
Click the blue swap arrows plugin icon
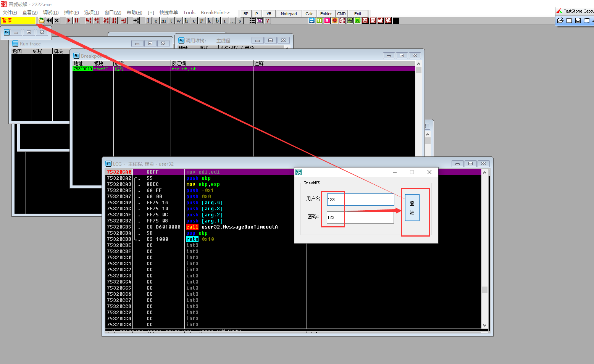point(312,21)
